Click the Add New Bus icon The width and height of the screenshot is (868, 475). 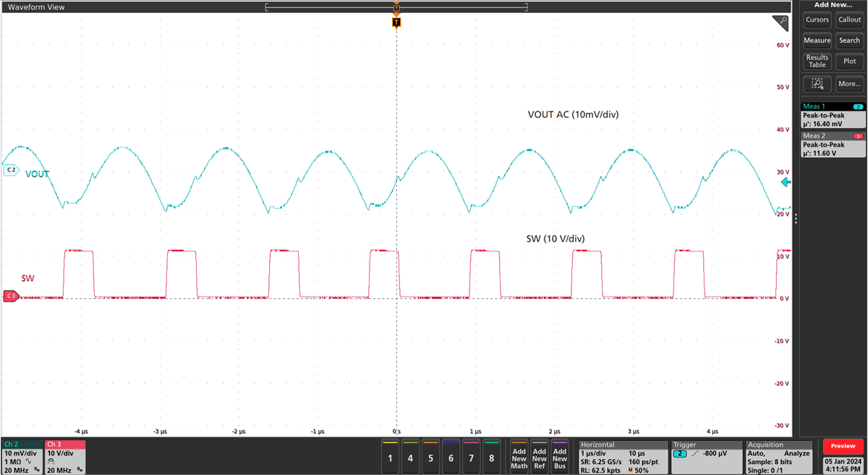pyautogui.click(x=558, y=456)
